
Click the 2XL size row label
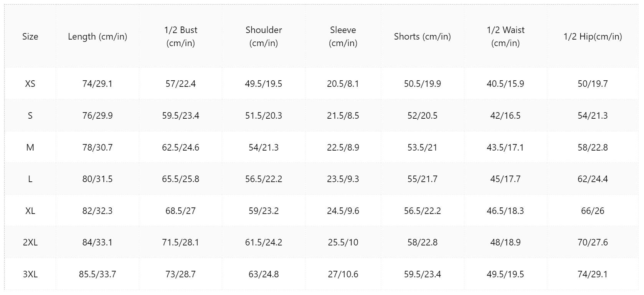pos(30,242)
